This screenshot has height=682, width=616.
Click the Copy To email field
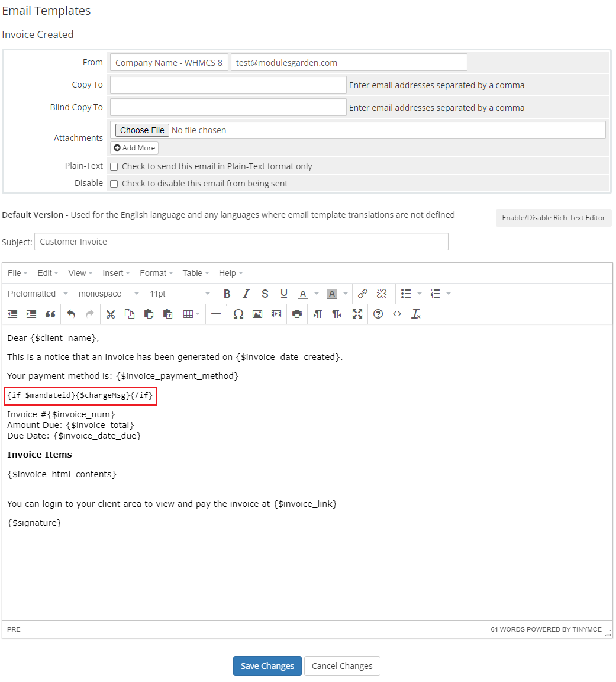[228, 85]
